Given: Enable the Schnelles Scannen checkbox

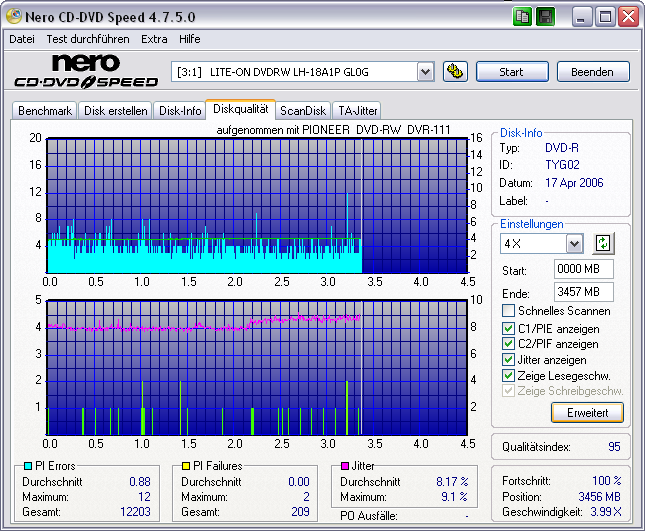Looking at the screenshot, I should (x=509, y=312).
